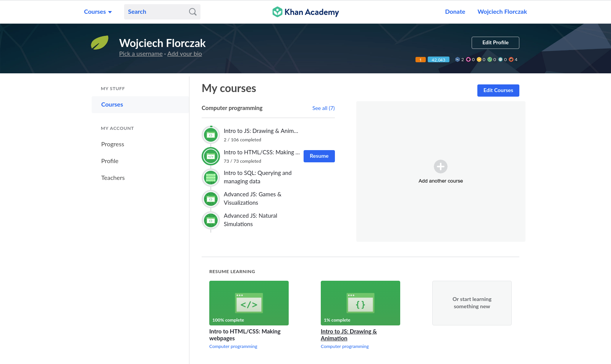Click the 2 / 106 completed text
Viewport: 611px width, 364px height.
tap(242, 140)
